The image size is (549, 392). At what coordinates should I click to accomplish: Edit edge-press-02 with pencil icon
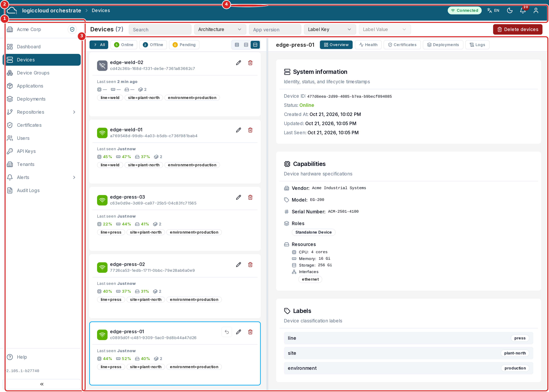pos(239,265)
